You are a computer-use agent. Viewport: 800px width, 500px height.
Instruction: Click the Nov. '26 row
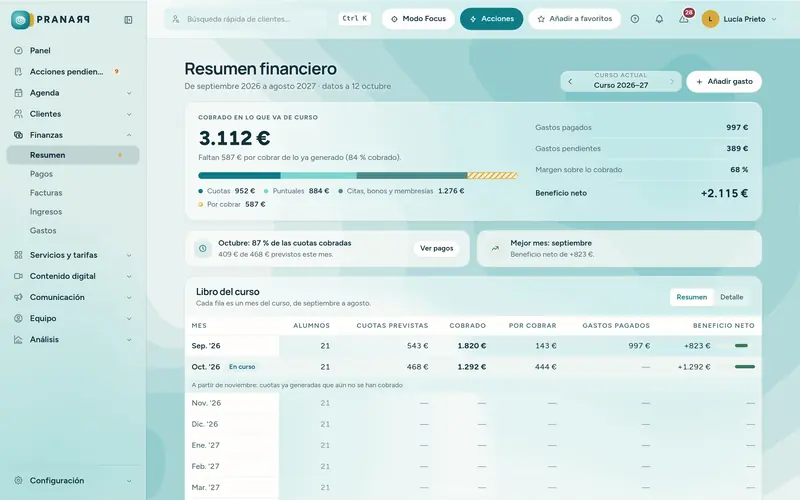473,403
